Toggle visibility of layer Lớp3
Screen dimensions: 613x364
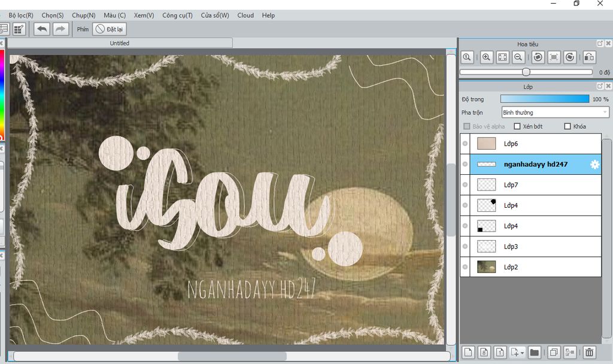point(465,246)
